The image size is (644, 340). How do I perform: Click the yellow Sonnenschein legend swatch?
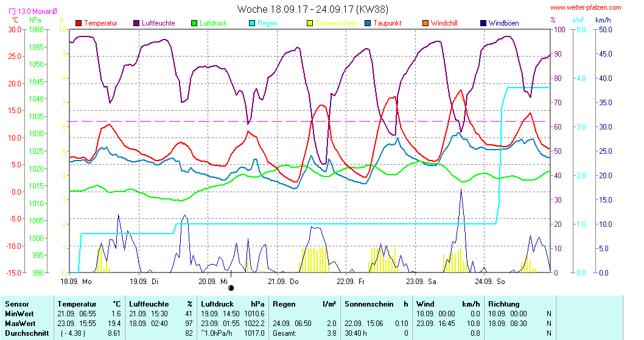tap(310, 23)
